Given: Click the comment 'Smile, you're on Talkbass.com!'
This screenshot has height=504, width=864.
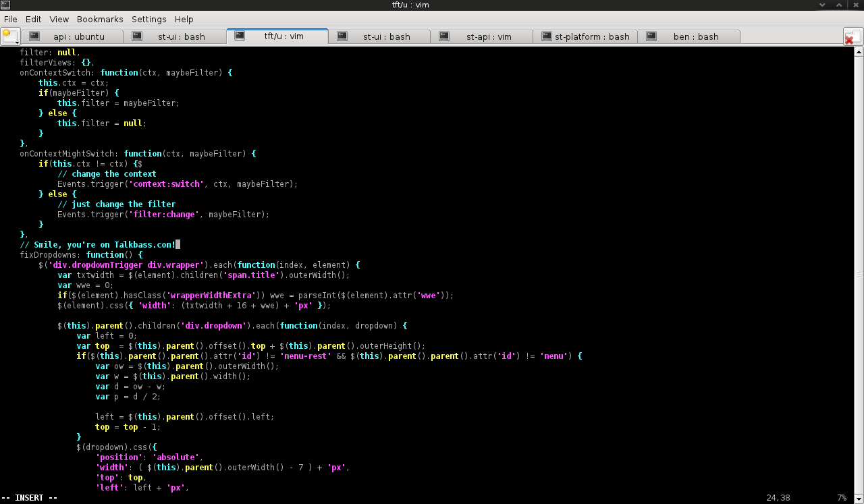Looking at the screenshot, I should [x=98, y=244].
